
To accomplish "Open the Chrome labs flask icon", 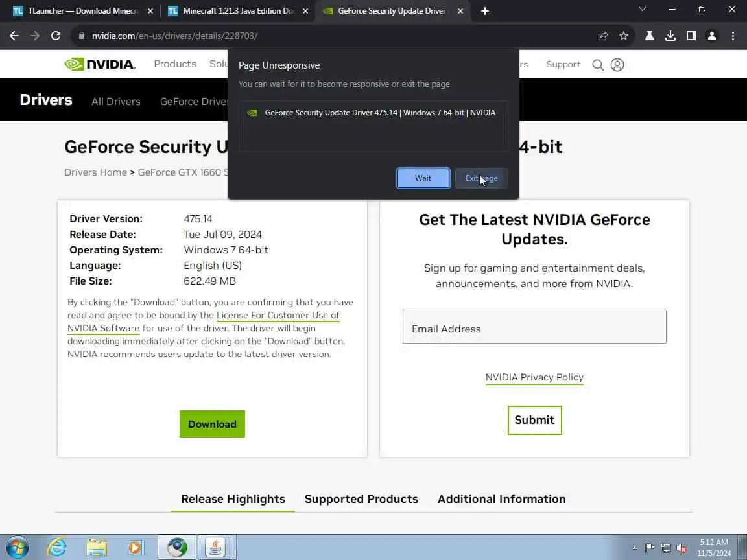I will tap(649, 36).
